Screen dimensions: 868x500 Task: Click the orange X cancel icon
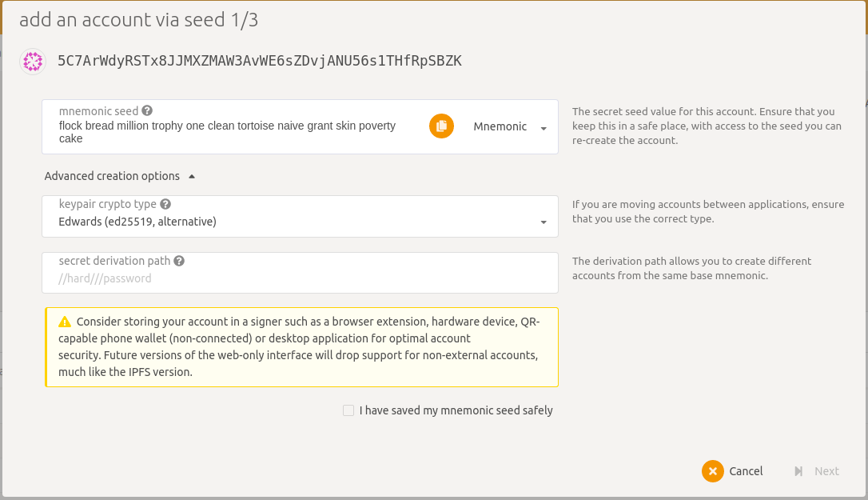point(712,471)
